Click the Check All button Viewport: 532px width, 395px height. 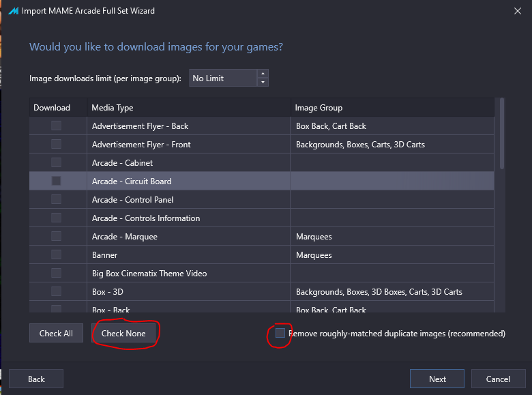click(x=56, y=333)
